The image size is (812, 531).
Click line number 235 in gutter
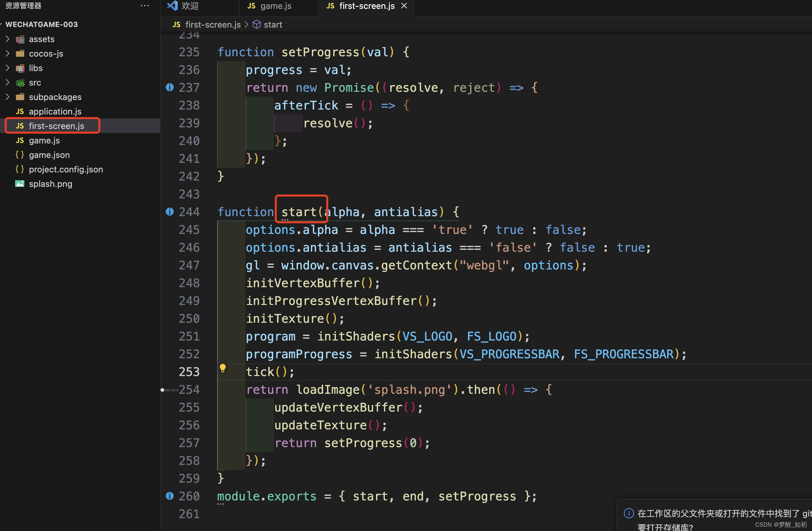tap(189, 52)
